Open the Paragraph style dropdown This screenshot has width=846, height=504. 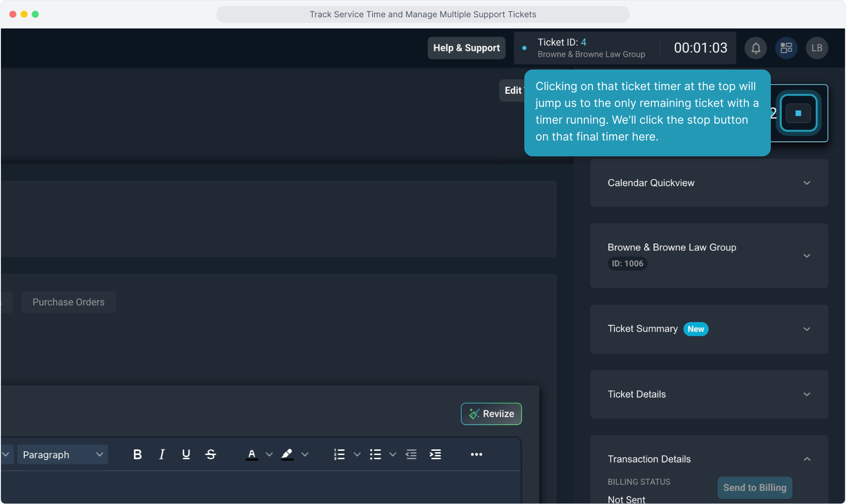click(63, 455)
